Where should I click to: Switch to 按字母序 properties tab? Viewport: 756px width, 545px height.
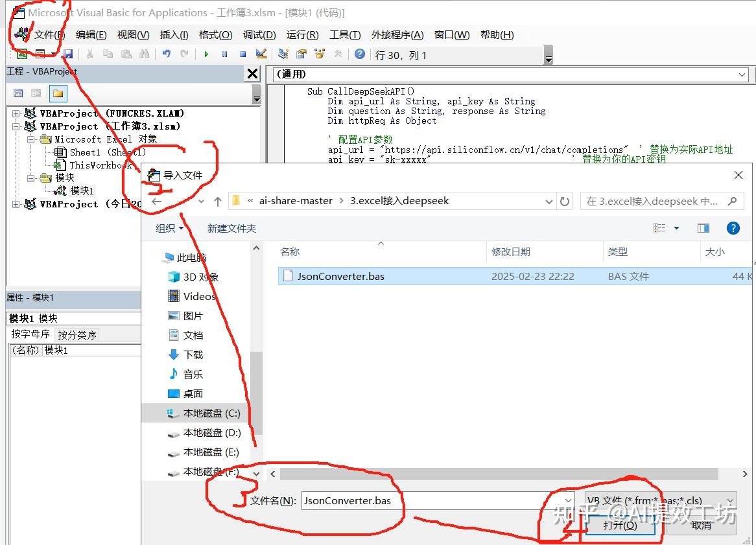[x=30, y=334]
